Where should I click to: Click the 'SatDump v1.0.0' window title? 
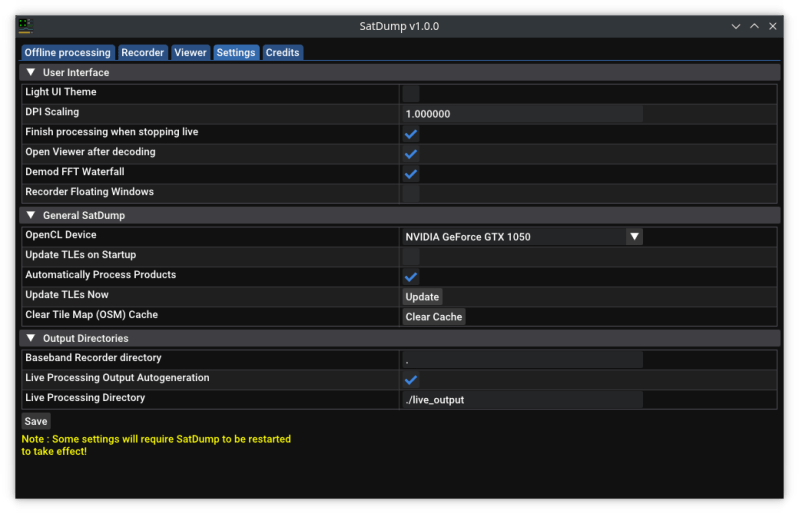point(399,26)
